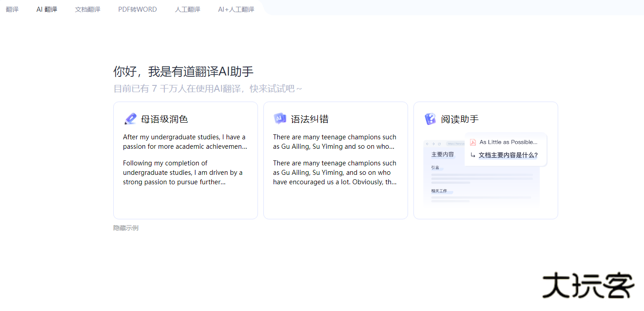
Task: Click the red PDF file icon
Action: pyautogui.click(x=473, y=142)
